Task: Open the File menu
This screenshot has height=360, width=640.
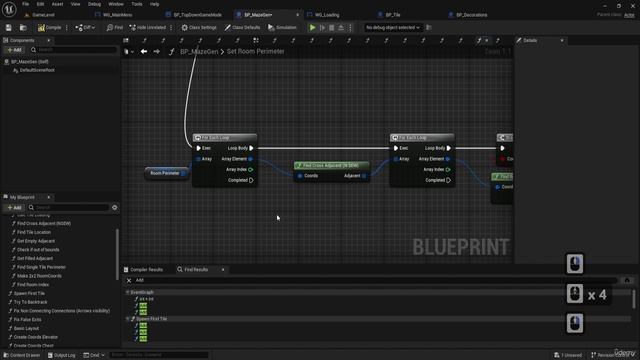Action: (x=25, y=4)
